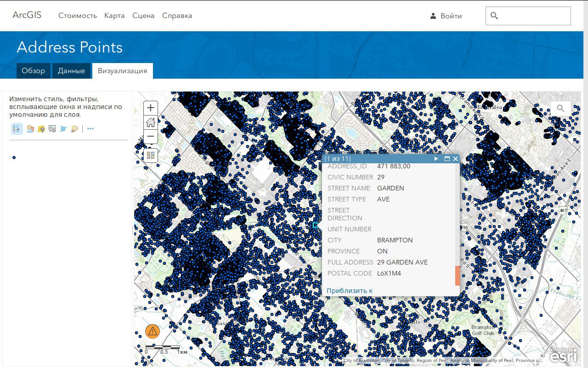
Task: Click the ArcGIS logo link
Action: [x=27, y=15]
